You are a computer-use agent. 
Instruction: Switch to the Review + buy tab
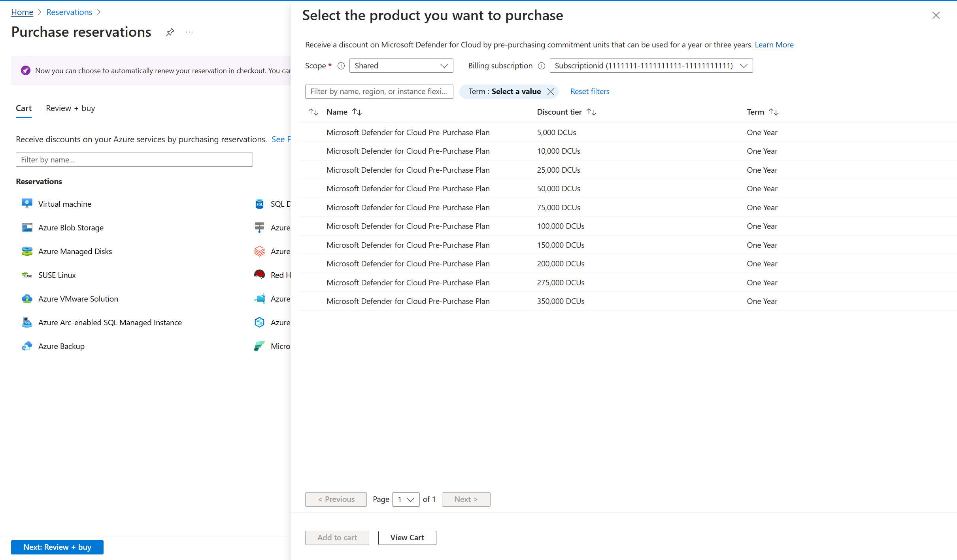(70, 108)
